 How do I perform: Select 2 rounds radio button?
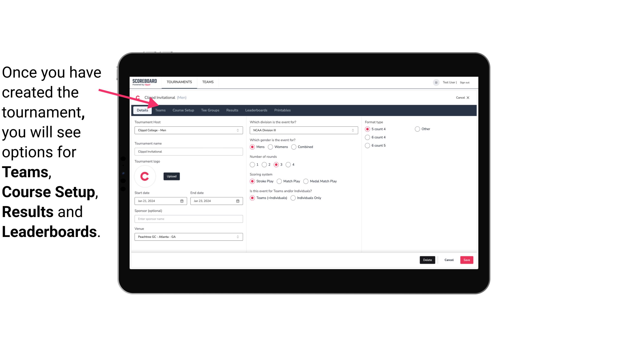pyautogui.click(x=265, y=164)
